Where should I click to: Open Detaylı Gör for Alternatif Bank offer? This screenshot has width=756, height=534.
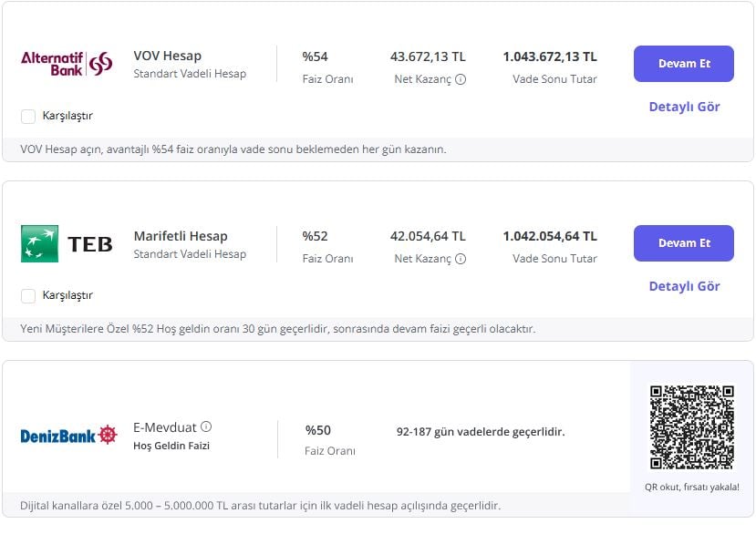[684, 107]
